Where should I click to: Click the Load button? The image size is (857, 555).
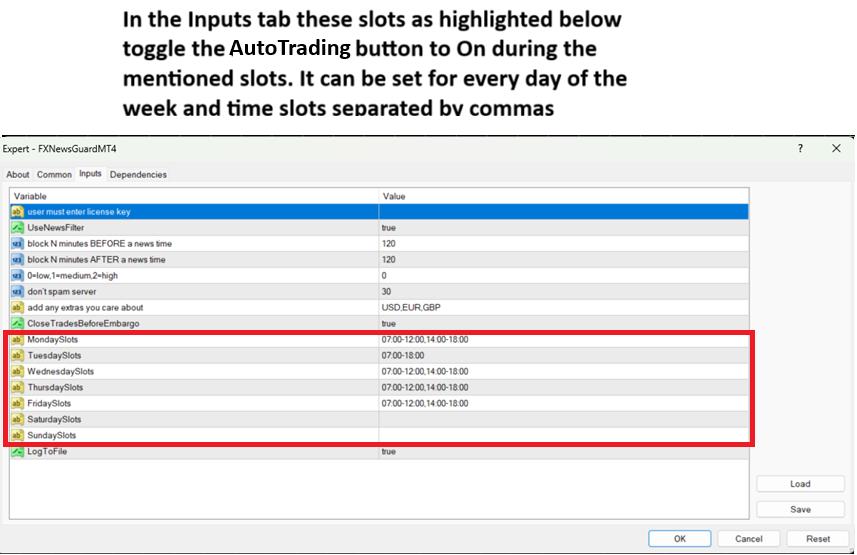(x=800, y=484)
